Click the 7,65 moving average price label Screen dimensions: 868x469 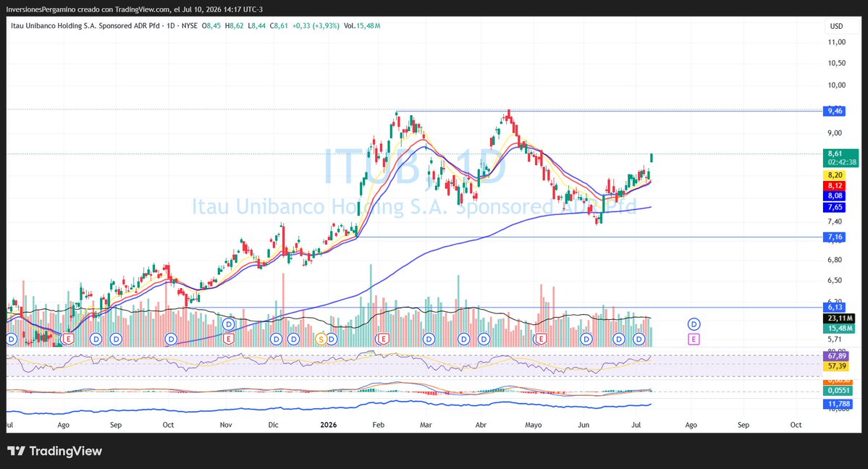[x=834, y=207]
